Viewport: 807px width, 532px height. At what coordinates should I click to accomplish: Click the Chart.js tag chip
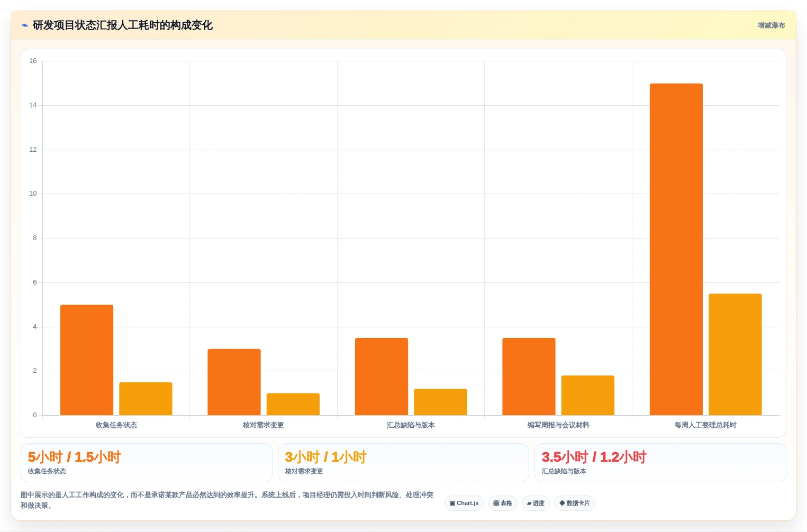coord(464,503)
